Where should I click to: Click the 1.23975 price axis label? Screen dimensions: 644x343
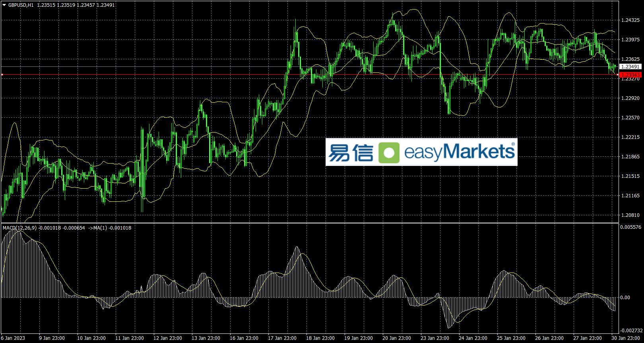point(630,40)
